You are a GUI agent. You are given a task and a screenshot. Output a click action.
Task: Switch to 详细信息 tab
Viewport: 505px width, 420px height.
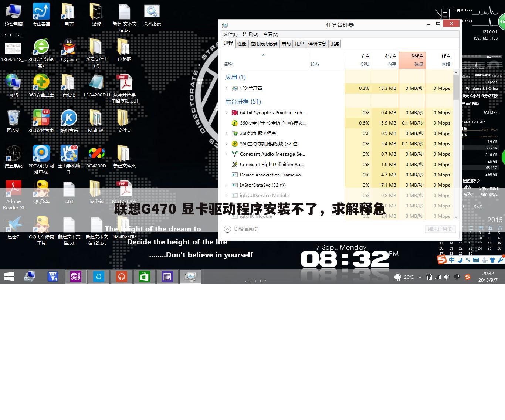coord(317,44)
